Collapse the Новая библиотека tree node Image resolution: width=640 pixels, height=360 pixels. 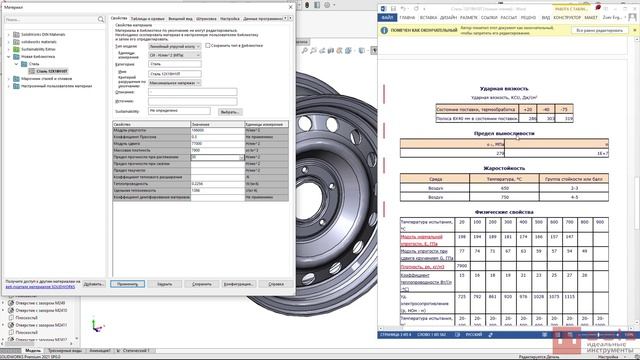(x=9, y=57)
